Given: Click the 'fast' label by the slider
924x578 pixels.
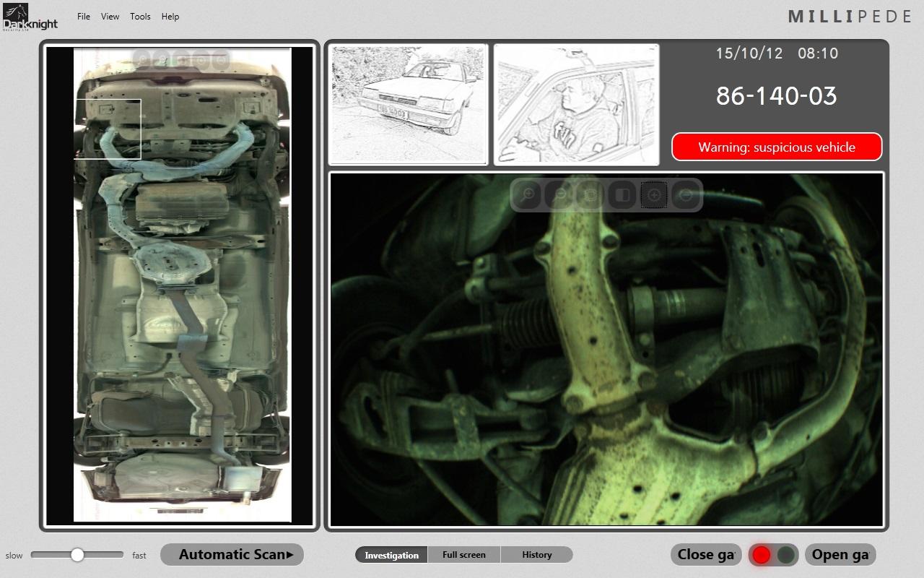Looking at the screenshot, I should 139,556.
